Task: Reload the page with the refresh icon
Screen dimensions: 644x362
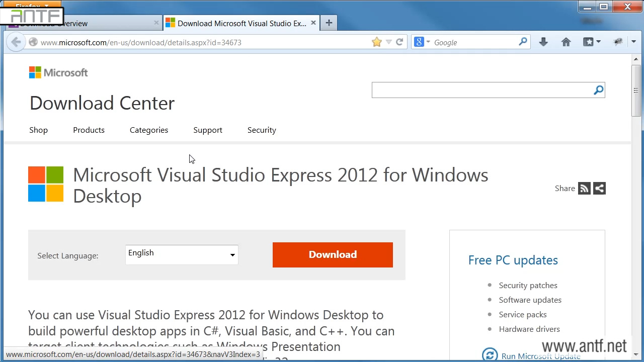Action: (399, 42)
